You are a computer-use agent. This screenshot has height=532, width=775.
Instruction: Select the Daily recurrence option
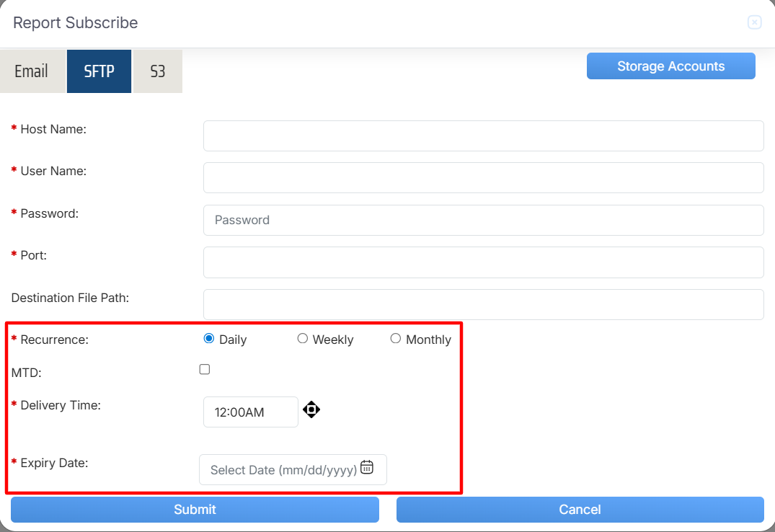click(x=209, y=339)
